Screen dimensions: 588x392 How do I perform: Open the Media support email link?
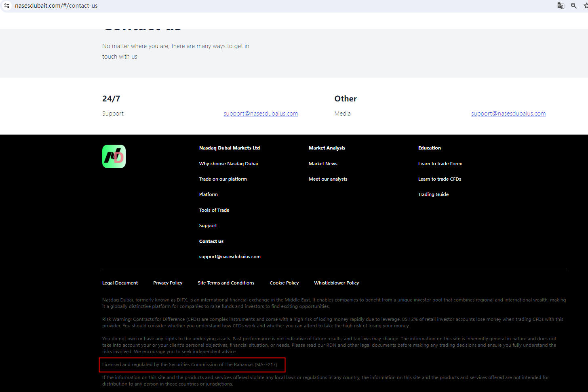pos(508,114)
